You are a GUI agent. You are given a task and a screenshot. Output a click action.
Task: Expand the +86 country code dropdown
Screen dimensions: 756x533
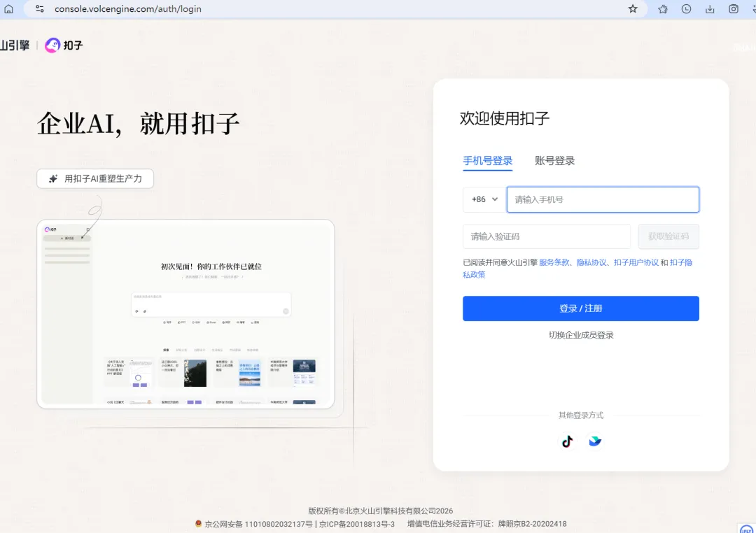[484, 199]
